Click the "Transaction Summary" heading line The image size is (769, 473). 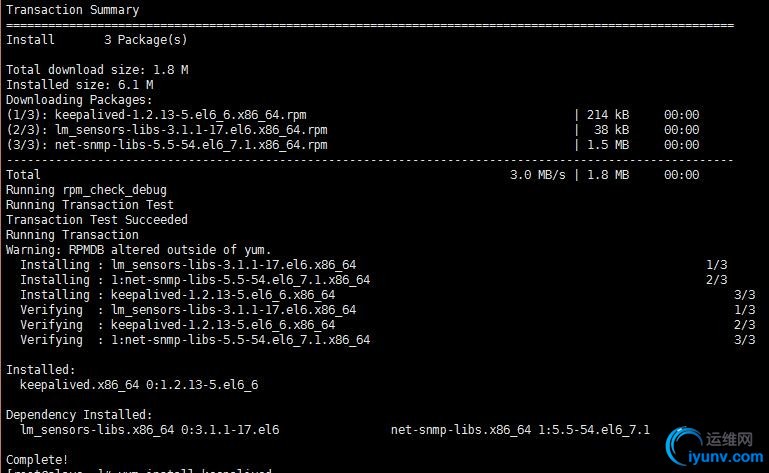tap(73, 10)
